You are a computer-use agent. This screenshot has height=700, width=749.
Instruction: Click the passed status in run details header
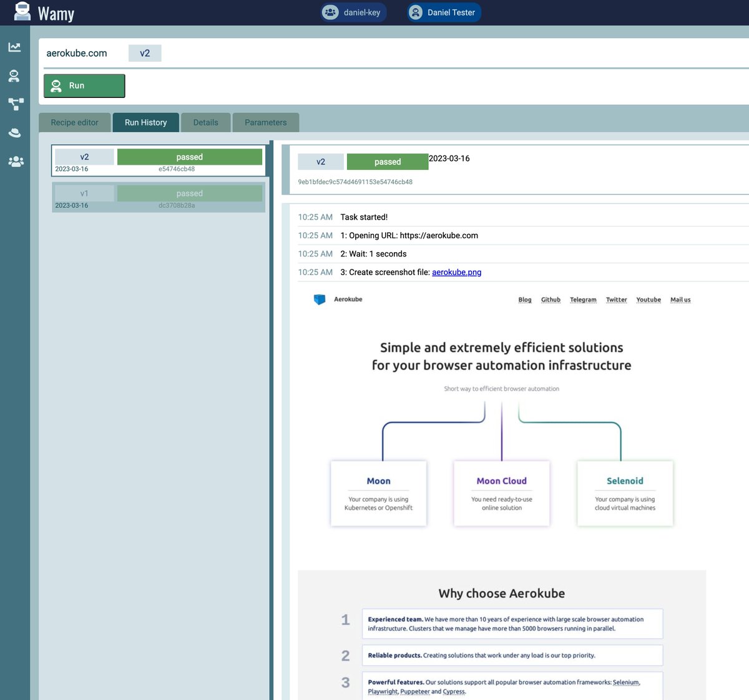tap(388, 162)
